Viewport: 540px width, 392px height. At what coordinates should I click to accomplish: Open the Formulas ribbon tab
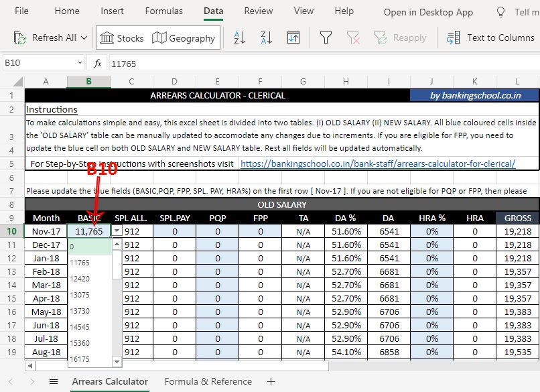[x=163, y=11]
